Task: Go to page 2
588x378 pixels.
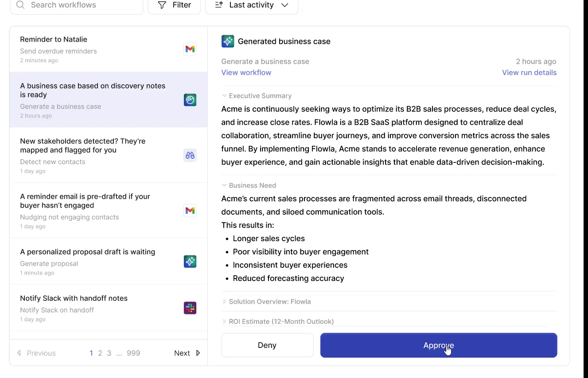Action: [100, 353]
